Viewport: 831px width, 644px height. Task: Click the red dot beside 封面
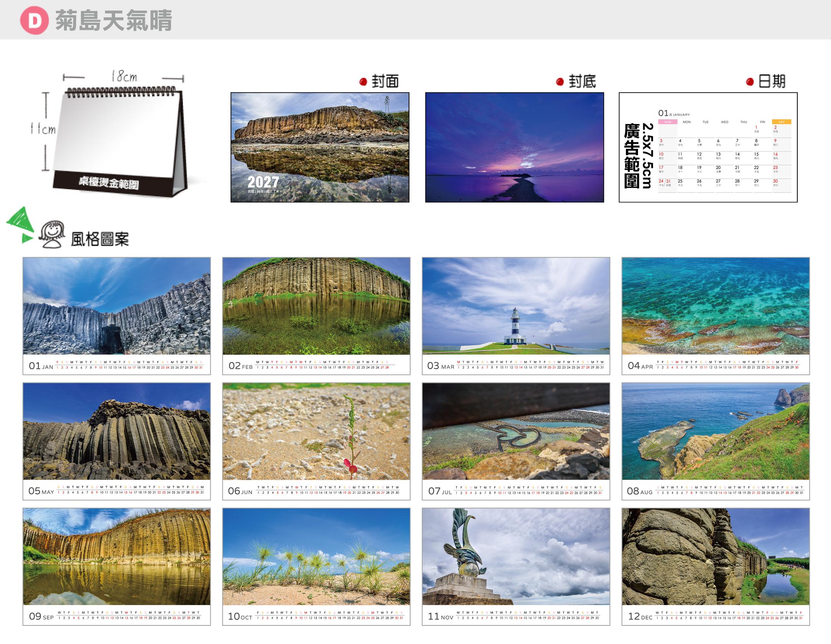(x=363, y=82)
